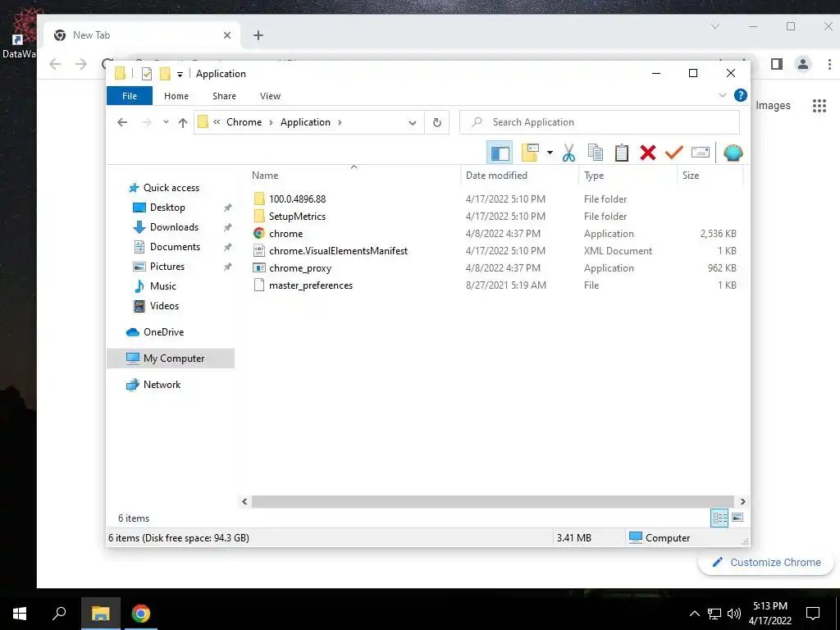Sort by the Name column header

pos(354,176)
